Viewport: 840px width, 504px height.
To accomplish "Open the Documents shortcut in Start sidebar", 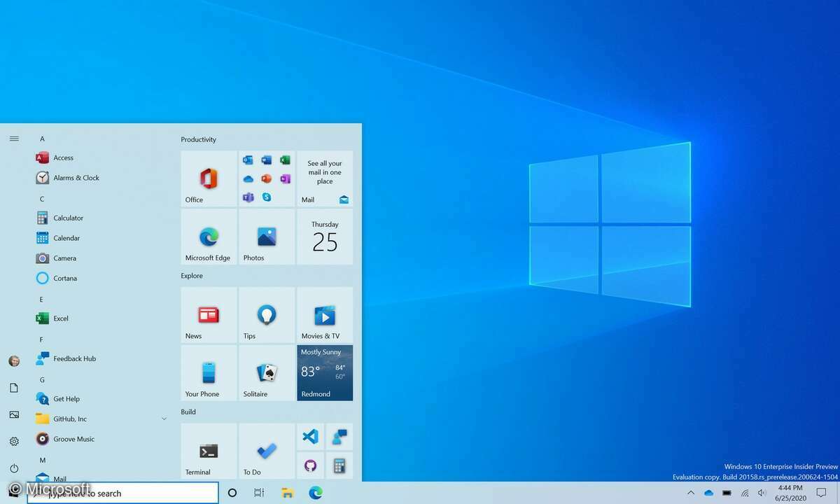I will (x=14, y=388).
